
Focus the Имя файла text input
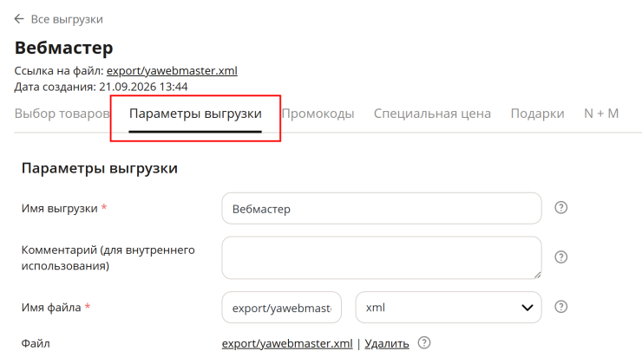(282, 308)
